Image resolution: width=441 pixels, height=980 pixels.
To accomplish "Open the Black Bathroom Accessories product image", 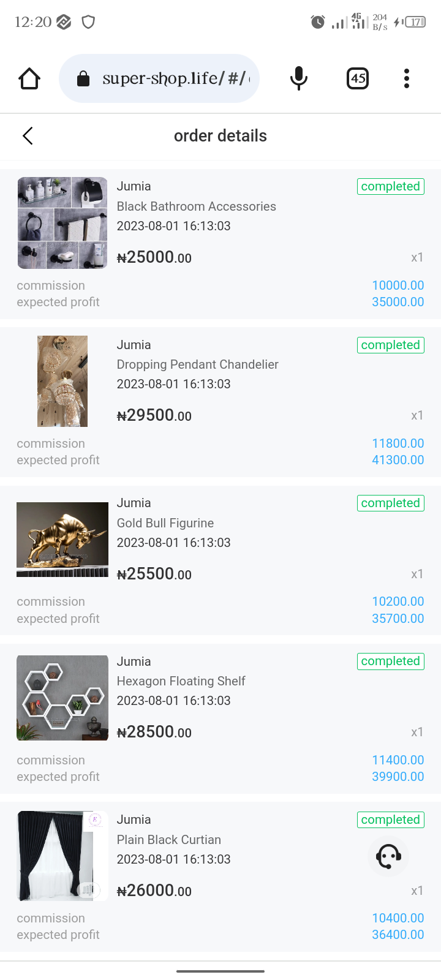I will (x=62, y=223).
